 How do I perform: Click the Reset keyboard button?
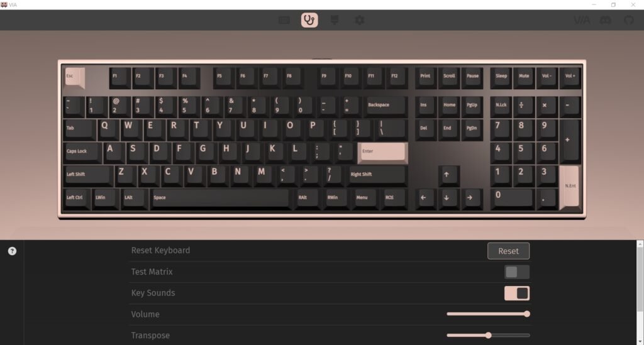pyautogui.click(x=508, y=251)
